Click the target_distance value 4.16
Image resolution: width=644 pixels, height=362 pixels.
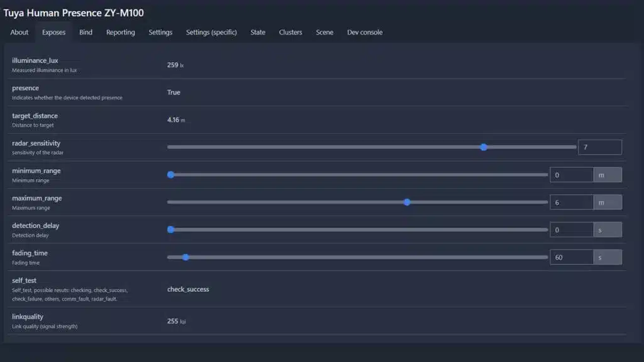click(x=173, y=120)
